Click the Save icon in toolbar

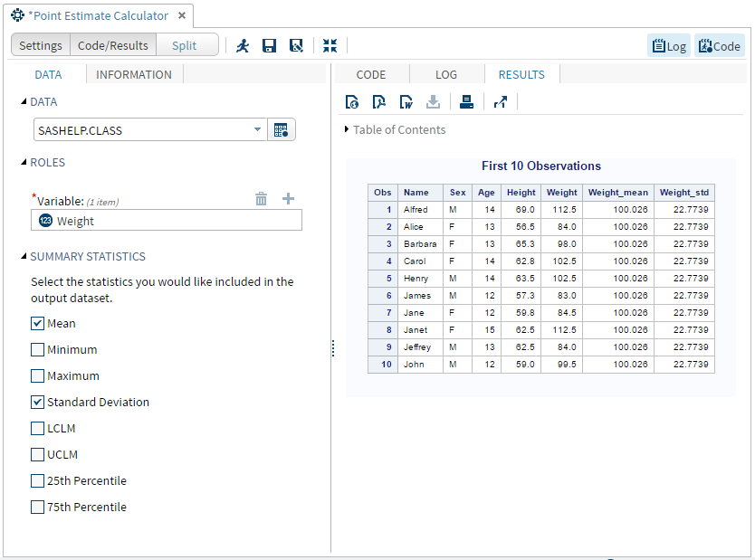tap(269, 46)
